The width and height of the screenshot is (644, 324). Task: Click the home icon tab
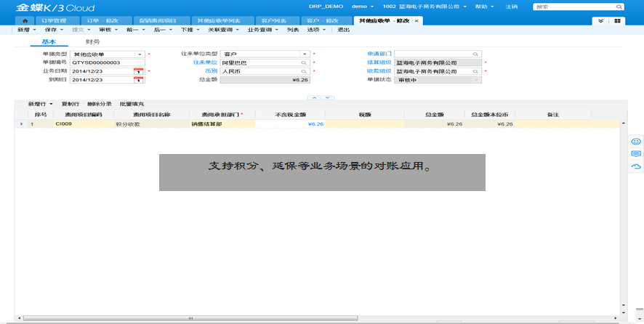pyautogui.click(x=25, y=21)
